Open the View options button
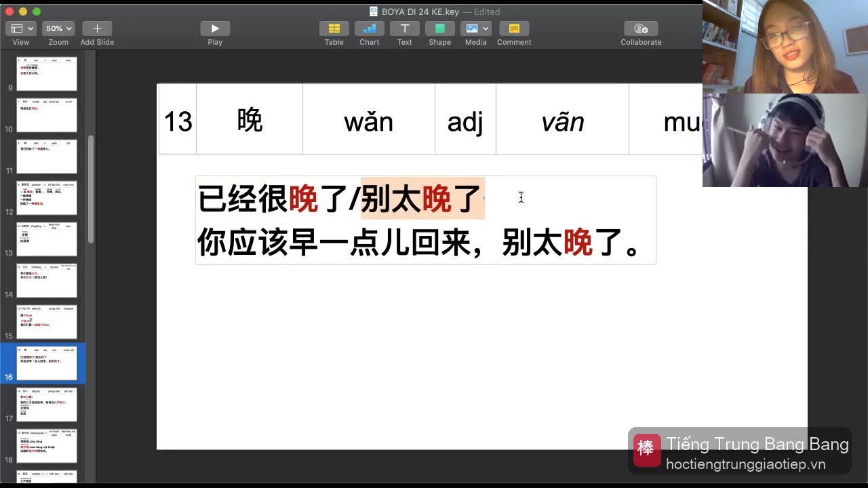868x488 pixels. pyautogui.click(x=20, y=28)
